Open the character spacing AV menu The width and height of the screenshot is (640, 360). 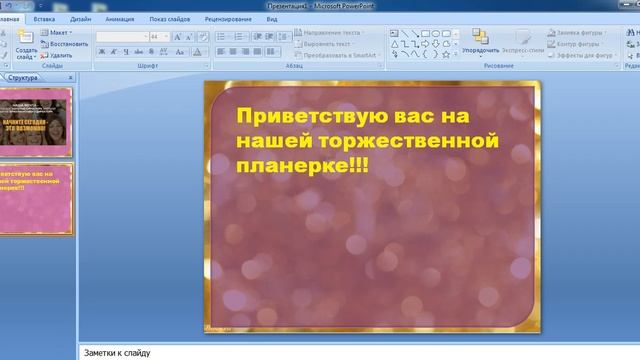click(x=164, y=51)
